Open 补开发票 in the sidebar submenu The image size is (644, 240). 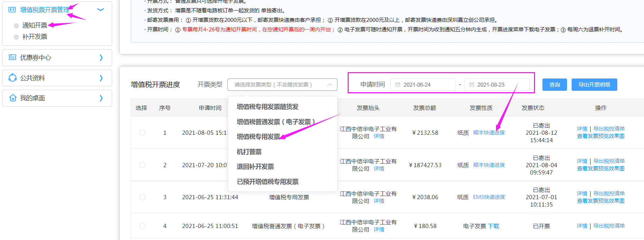[x=34, y=37]
